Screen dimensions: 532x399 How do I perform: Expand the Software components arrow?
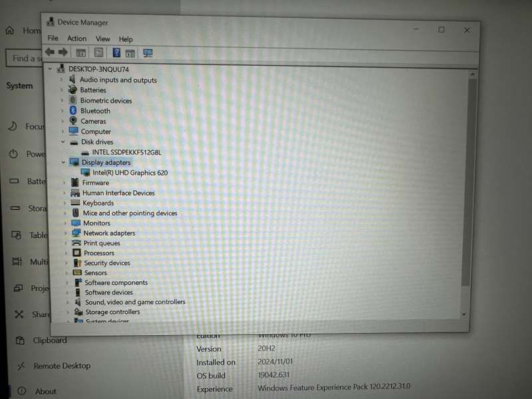[67, 282]
